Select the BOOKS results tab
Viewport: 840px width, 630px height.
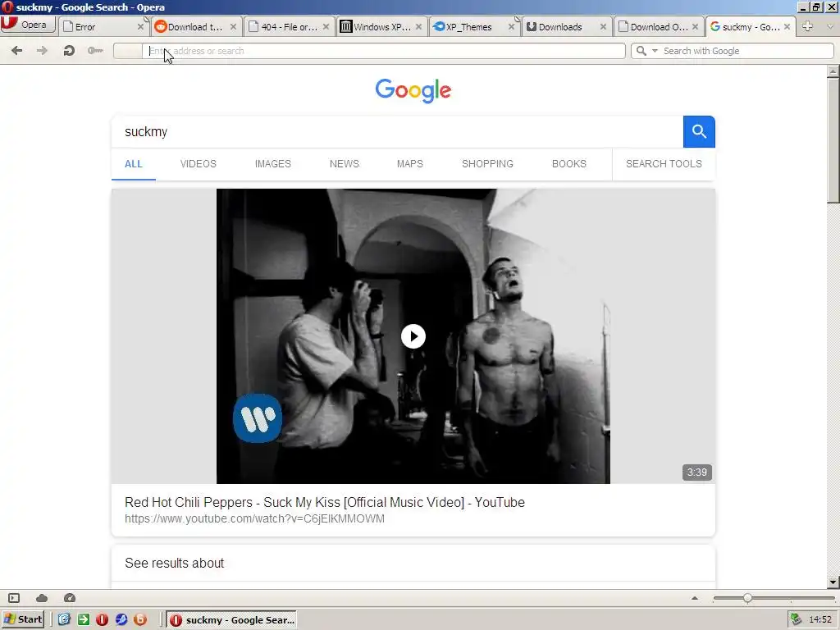pos(569,164)
